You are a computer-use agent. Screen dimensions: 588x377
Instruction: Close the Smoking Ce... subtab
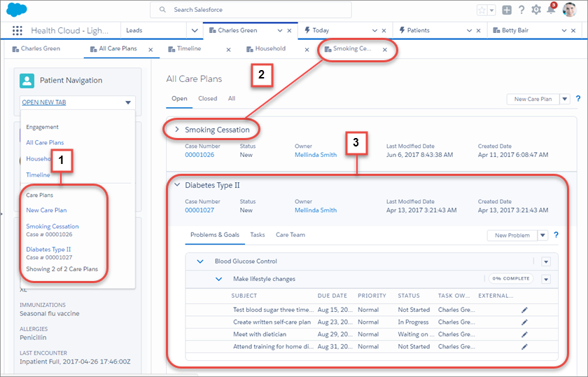[x=385, y=50]
